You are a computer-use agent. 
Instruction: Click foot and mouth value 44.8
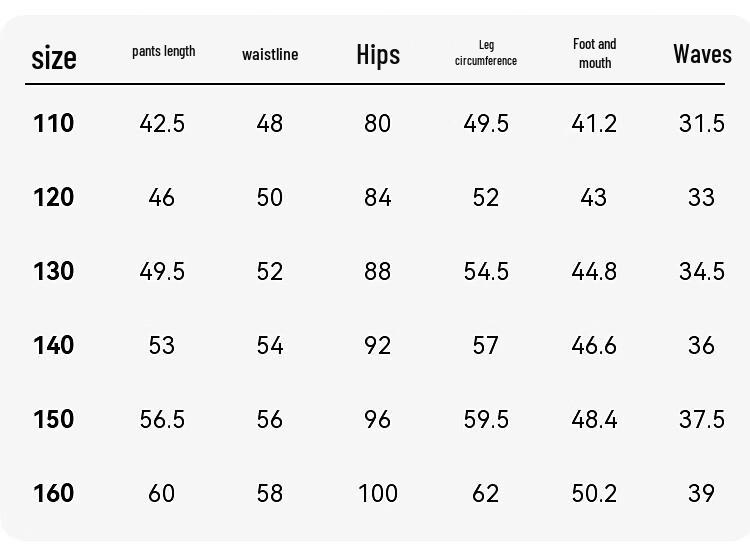pos(594,271)
